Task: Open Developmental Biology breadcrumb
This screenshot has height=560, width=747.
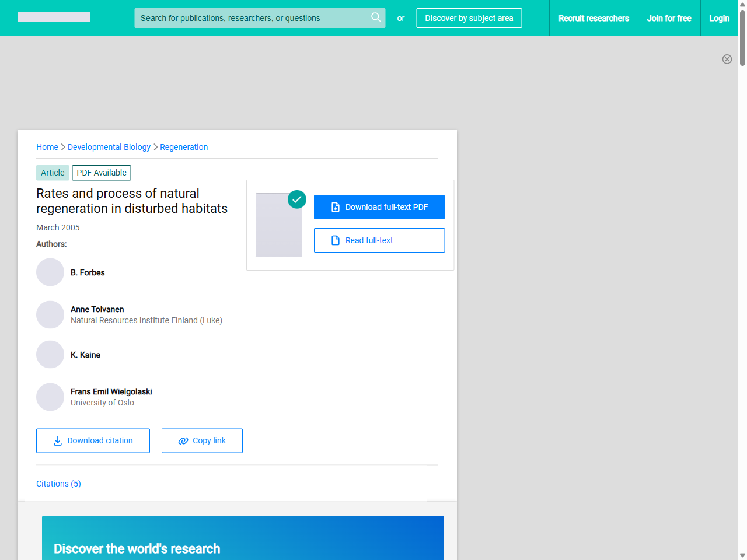Action: 109,147
